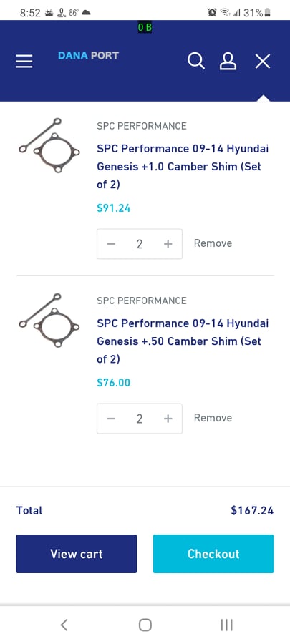Image resolution: width=290 pixels, height=644 pixels.
Task: Decrease quantity of +1.0 Camber Shim
Action: tap(111, 244)
